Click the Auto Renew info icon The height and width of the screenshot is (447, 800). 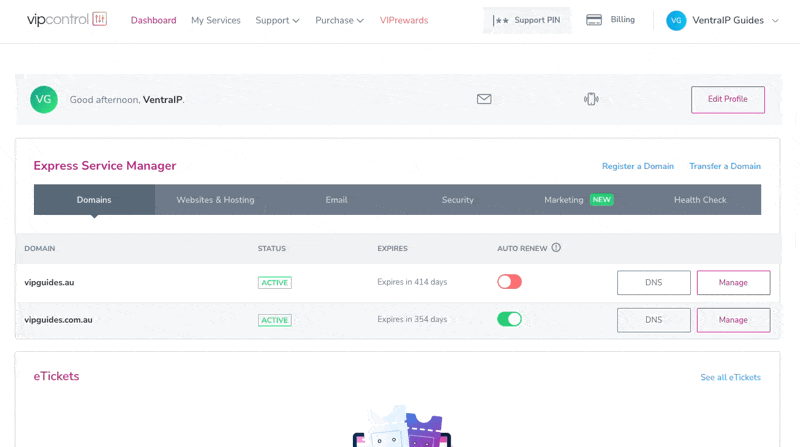pyautogui.click(x=556, y=247)
